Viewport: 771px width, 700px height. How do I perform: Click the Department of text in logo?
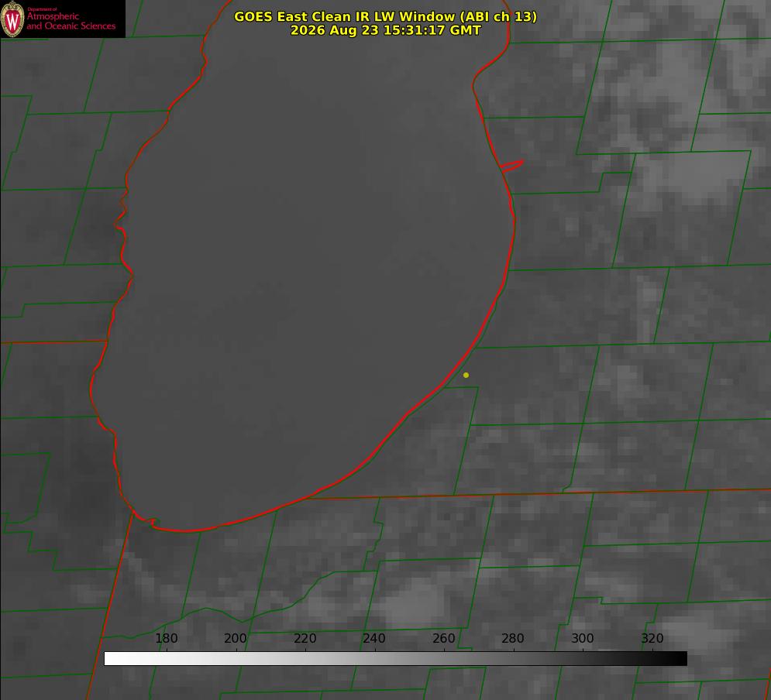(42, 9)
